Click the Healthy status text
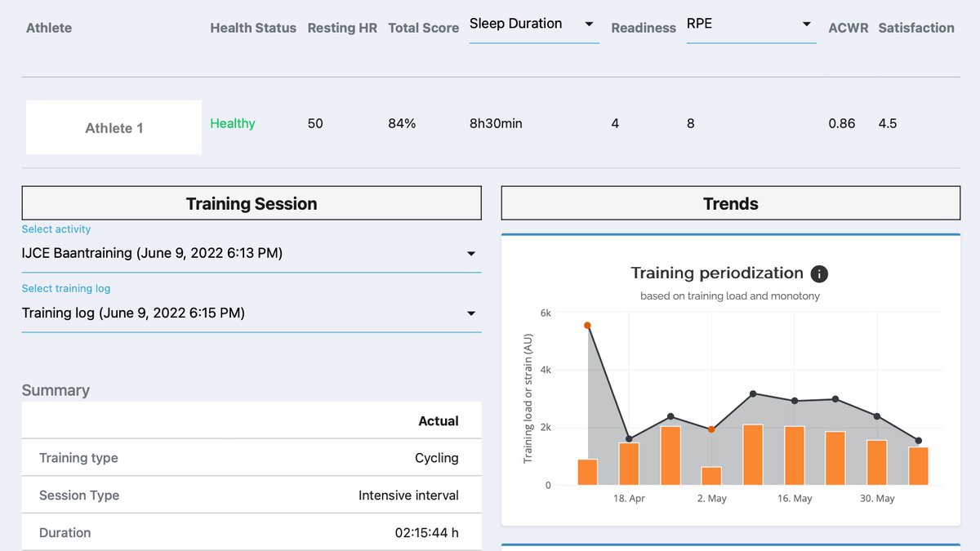Screen dimensions: 980x551 233,123
